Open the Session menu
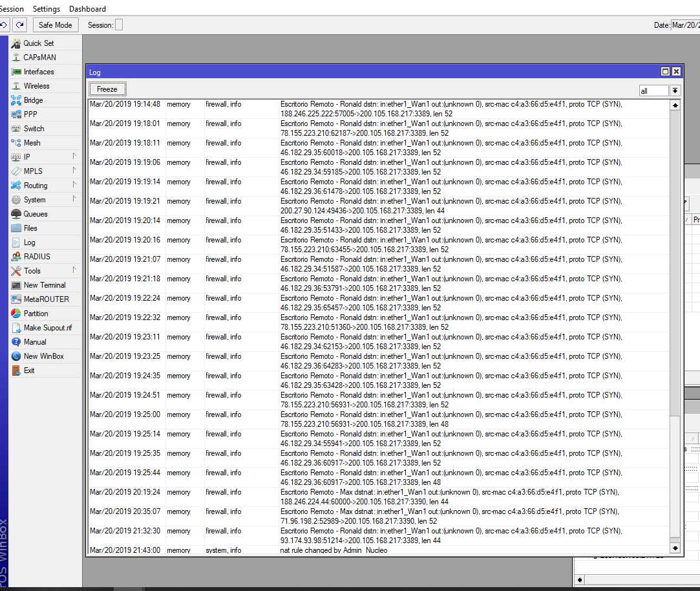Image resolution: width=700 pixels, height=591 pixels. point(12,9)
